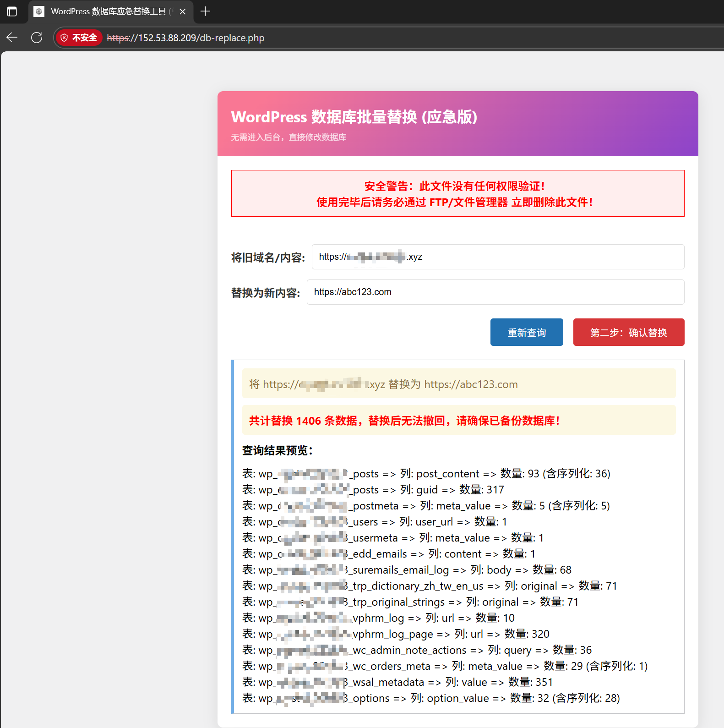Image resolution: width=724 pixels, height=728 pixels.
Task: Close the WordPress tool tab
Action: pos(183,11)
